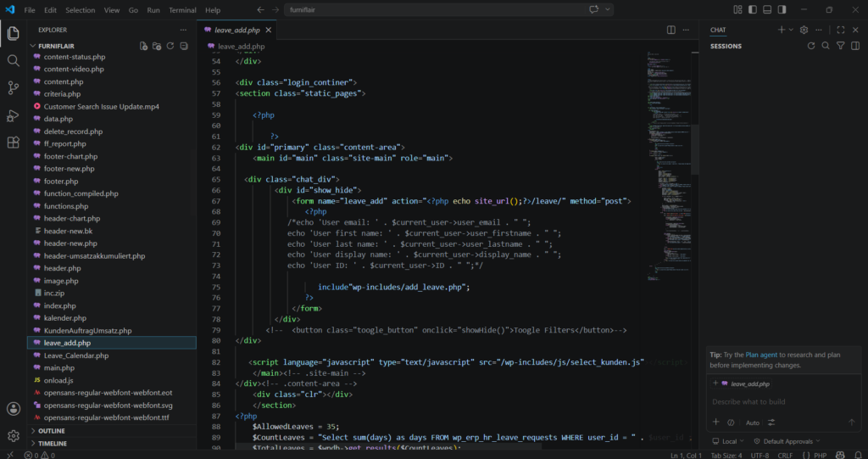Open the Help menu
Image resolution: width=868 pixels, height=459 pixels.
click(213, 10)
